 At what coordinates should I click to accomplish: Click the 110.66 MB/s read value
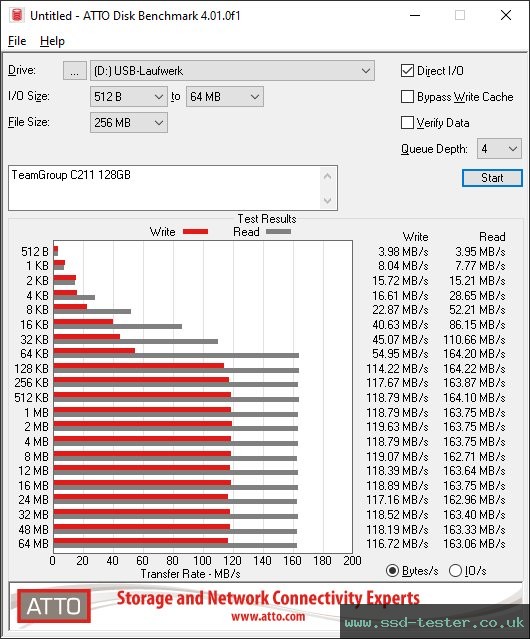[474, 339]
